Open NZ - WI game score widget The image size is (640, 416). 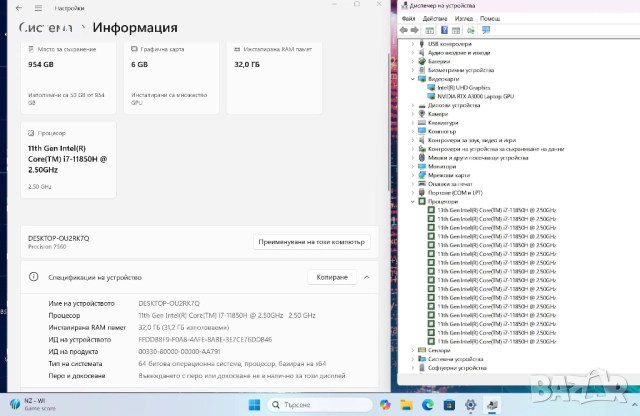click(33, 404)
